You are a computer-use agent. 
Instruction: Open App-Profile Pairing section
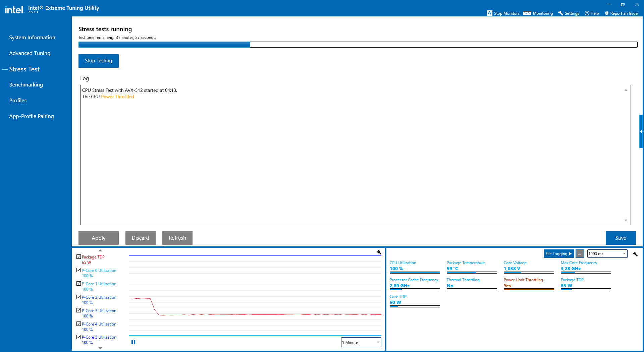click(x=32, y=116)
